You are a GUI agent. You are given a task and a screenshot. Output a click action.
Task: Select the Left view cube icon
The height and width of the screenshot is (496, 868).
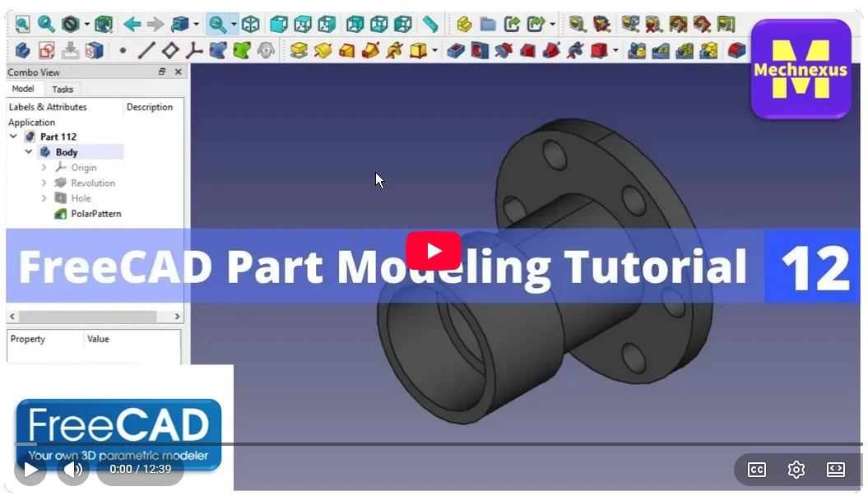click(x=403, y=24)
